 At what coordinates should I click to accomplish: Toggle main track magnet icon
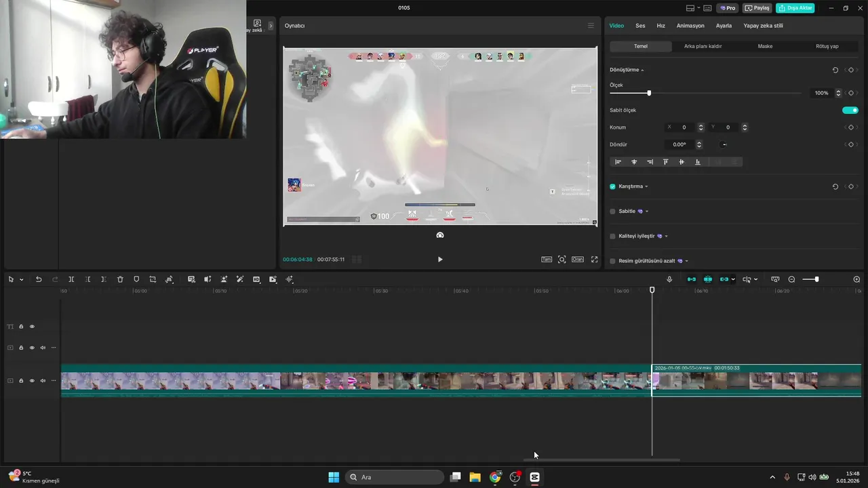692,279
